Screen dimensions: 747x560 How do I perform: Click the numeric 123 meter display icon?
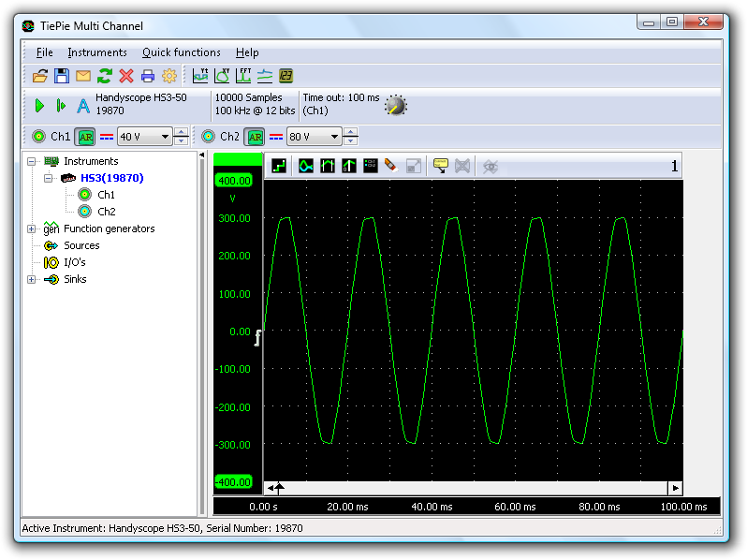click(286, 76)
